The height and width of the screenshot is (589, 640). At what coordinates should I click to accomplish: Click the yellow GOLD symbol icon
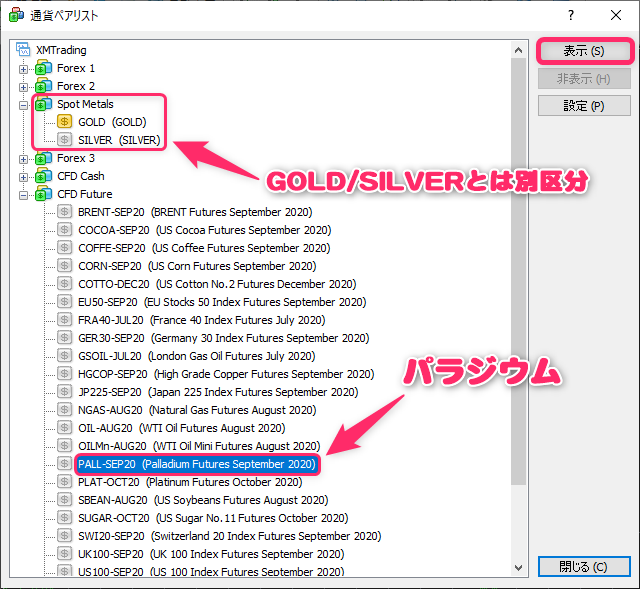[64, 122]
